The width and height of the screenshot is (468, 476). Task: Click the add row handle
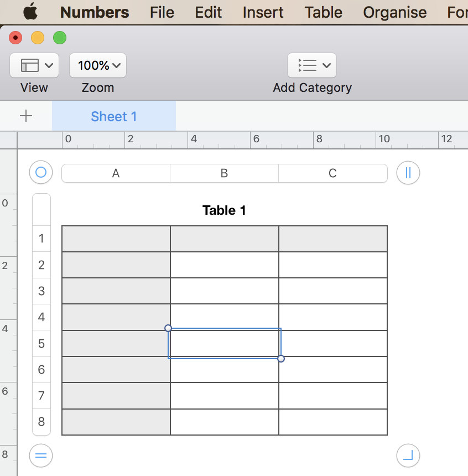[x=41, y=456]
